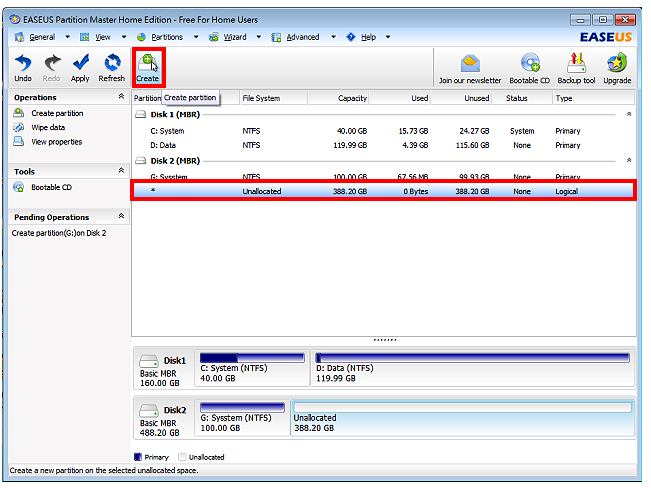
Task: Click Wipe data icon in Operations panel
Action: (19, 127)
